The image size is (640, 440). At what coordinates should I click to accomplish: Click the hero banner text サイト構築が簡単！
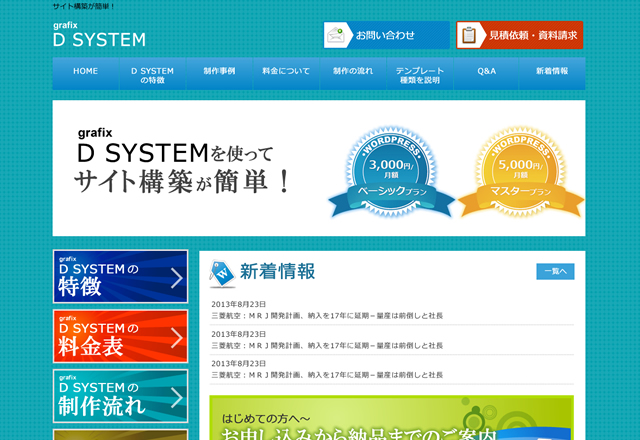click(x=182, y=182)
